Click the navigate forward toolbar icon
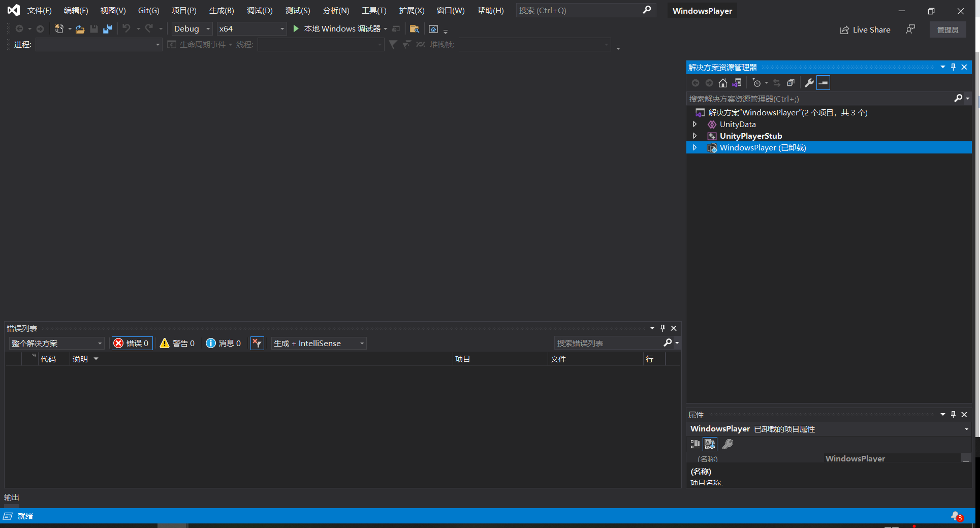Image resolution: width=980 pixels, height=528 pixels. point(40,29)
